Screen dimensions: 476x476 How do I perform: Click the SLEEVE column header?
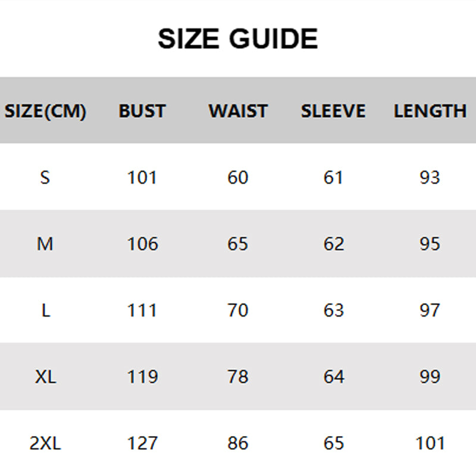(333, 111)
